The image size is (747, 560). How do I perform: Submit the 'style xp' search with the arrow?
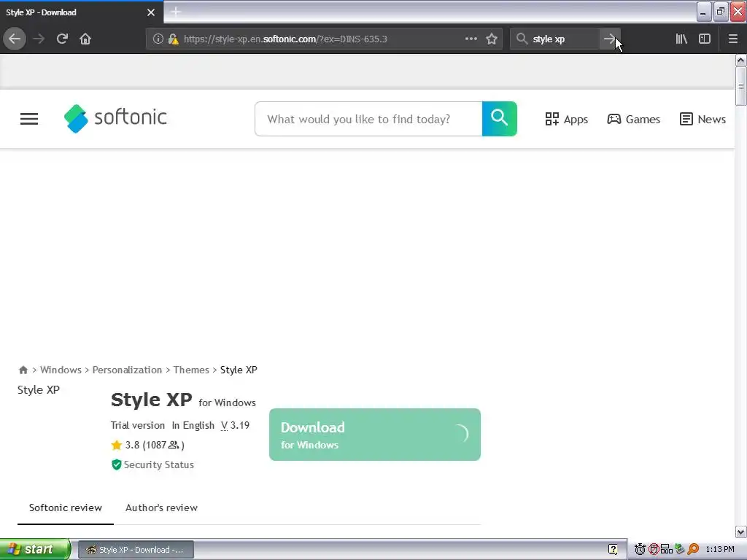pyautogui.click(x=609, y=39)
